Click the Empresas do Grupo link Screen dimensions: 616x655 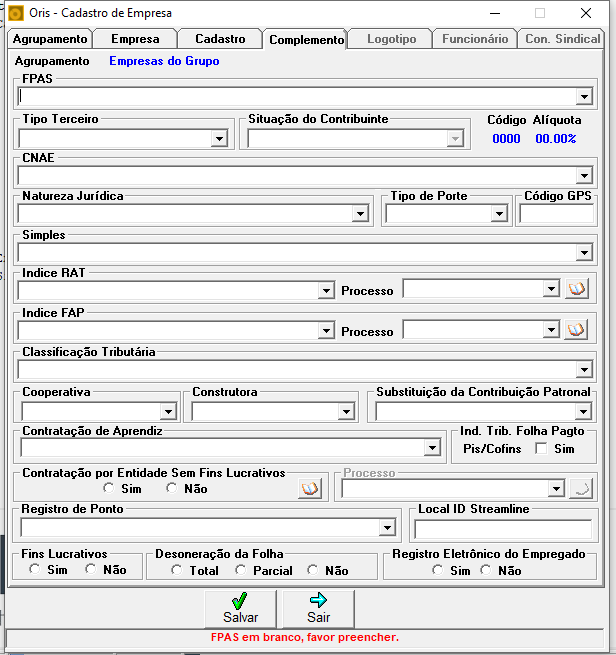click(x=164, y=61)
